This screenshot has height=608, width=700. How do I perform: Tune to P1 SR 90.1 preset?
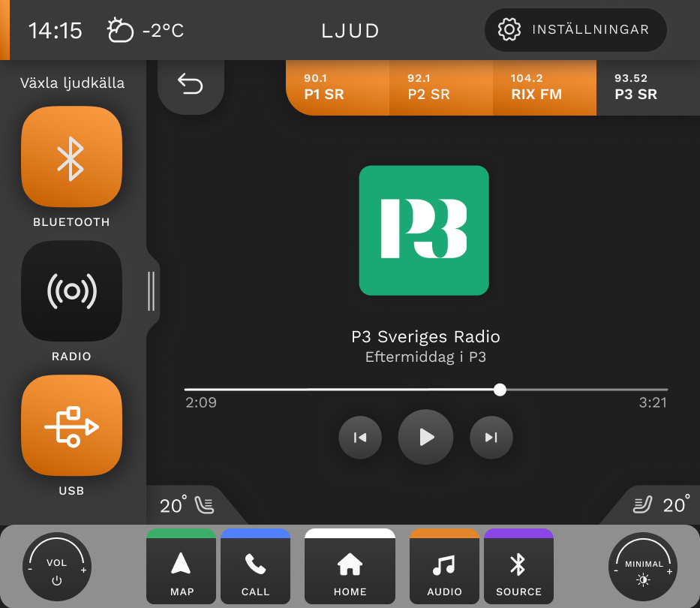pos(338,88)
